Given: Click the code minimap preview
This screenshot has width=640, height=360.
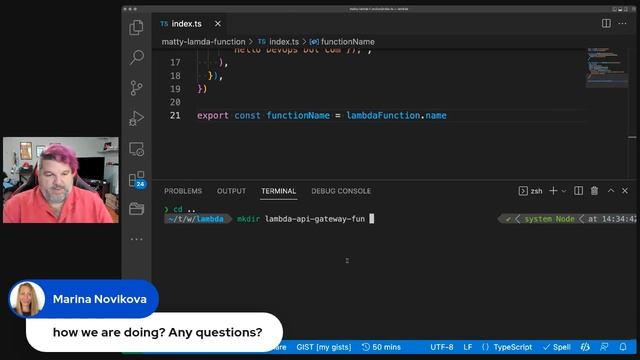Looking at the screenshot, I should coord(607,68).
